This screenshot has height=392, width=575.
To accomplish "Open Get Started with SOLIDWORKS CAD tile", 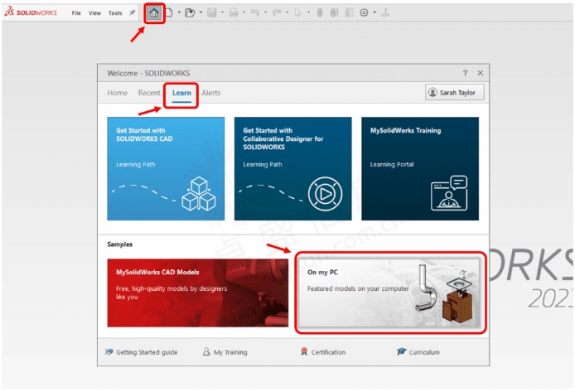I will 166,169.
